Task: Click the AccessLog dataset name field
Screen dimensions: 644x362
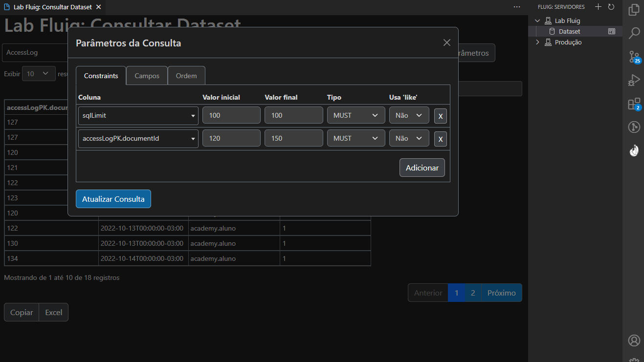Action: pos(35,53)
